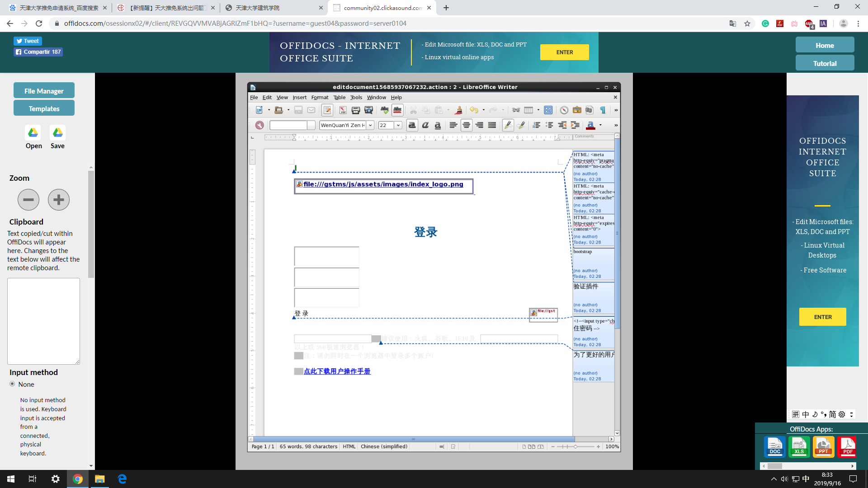Click the PDF app icon in OffiDocs Apps
Screen dimensions: 868x488
pos(848,447)
